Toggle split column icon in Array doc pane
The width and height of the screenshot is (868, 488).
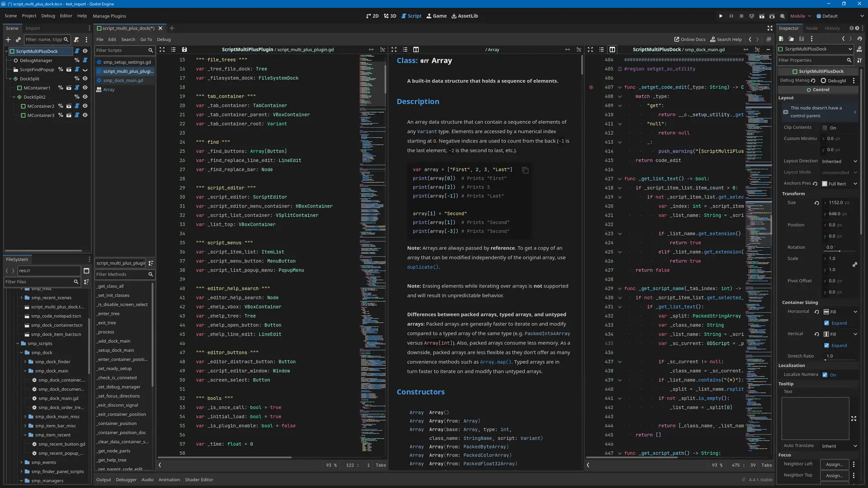point(416,50)
